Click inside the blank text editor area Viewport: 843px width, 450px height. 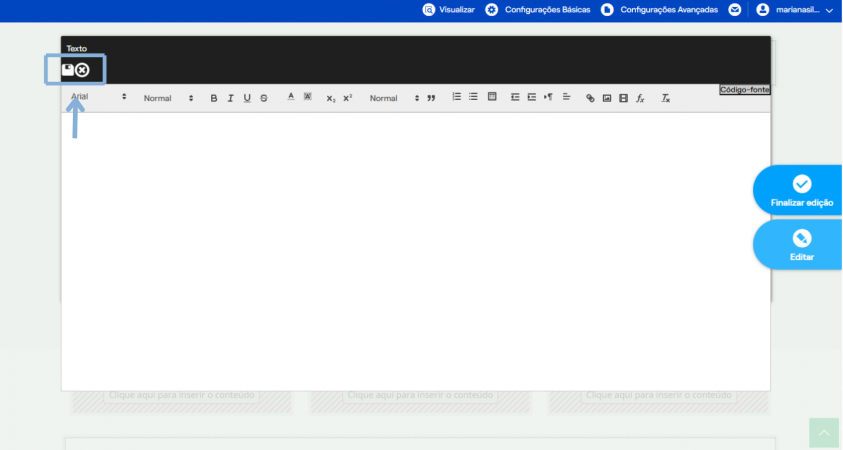click(416, 251)
